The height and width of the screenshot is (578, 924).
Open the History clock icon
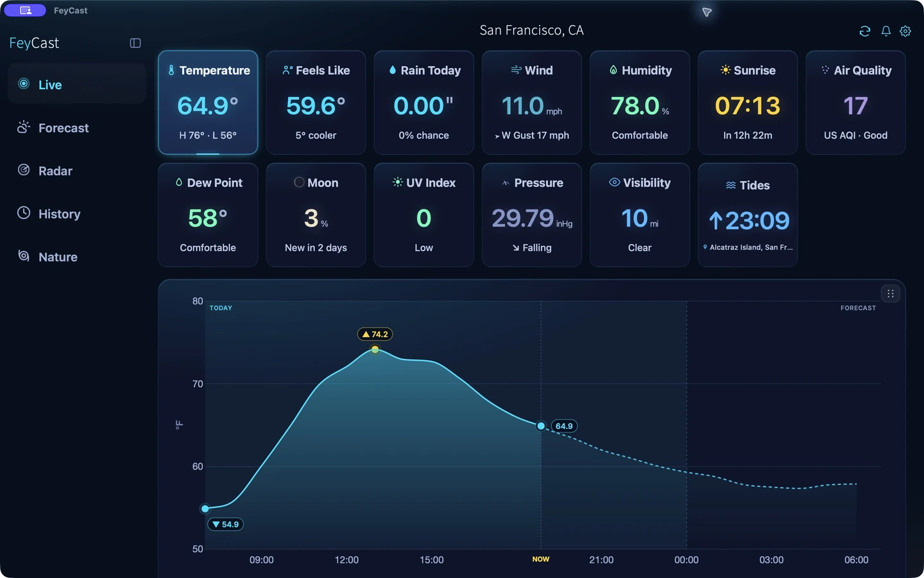tap(24, 213)
